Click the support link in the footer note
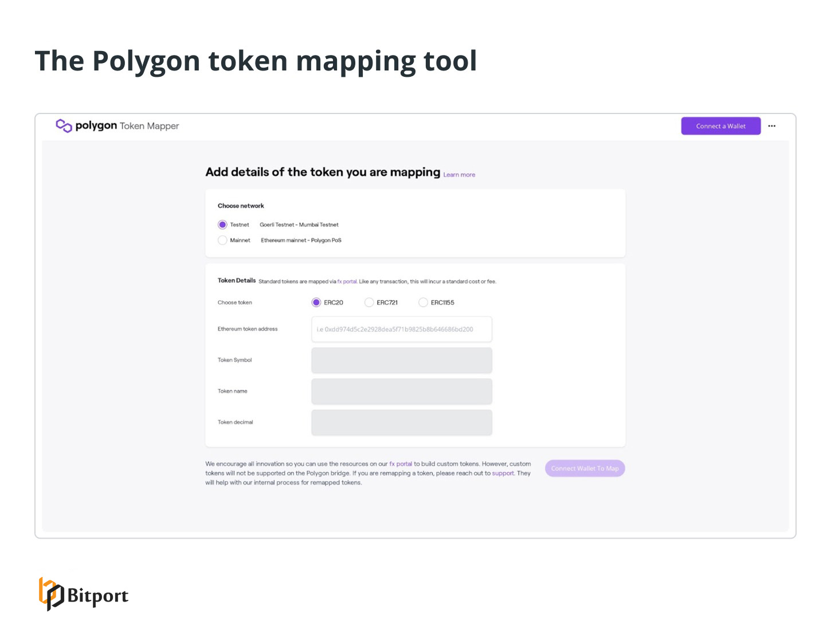Screen dimensions: 831x644 (503, 473)
